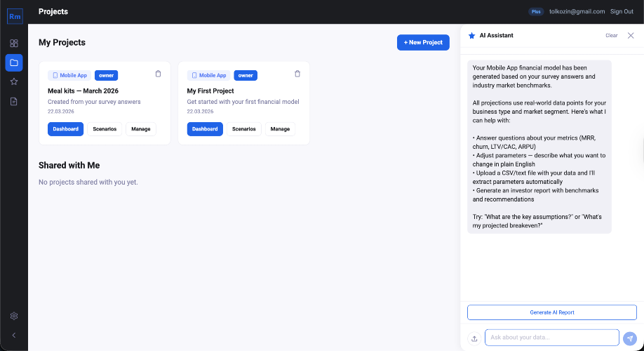Image resolution: width=644 pixels, height=351 pixels.
Task: Collapse the sidebar with the chevron arrow
Action: coord(14,335)
